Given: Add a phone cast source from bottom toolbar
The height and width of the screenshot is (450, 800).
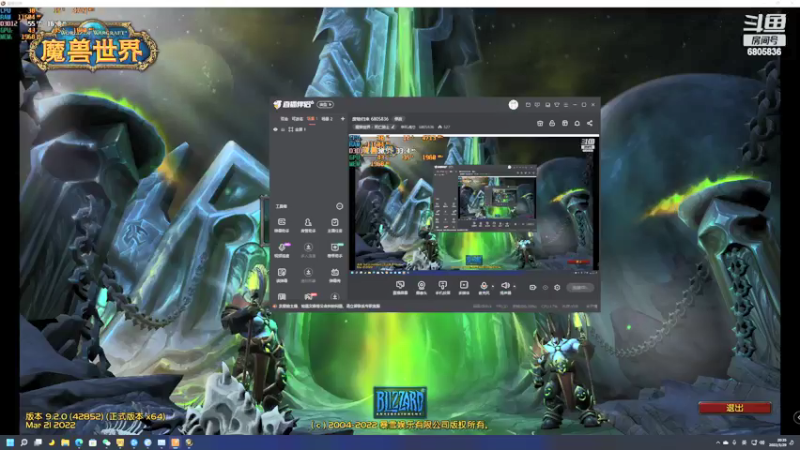Looking at the screenshot, I should click(x=442, y=287).
